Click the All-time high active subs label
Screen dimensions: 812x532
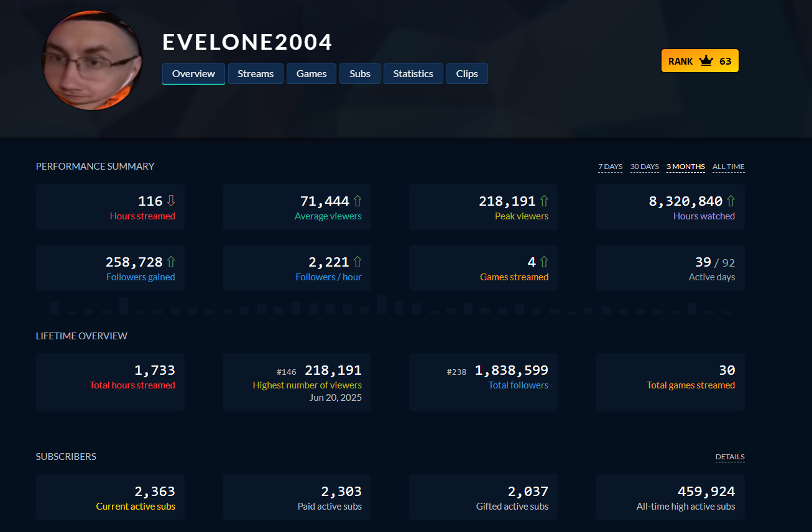click(686, 507)
